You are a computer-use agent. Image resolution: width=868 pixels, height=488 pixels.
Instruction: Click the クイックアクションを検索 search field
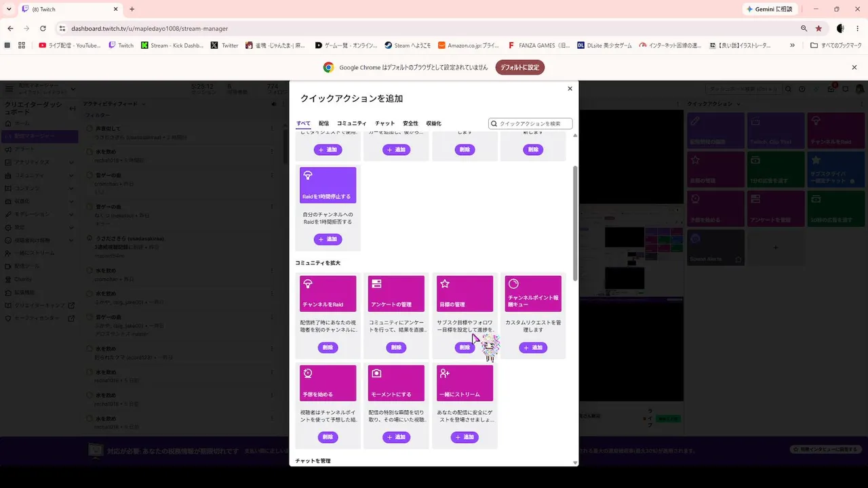click(x=530, y=123)
